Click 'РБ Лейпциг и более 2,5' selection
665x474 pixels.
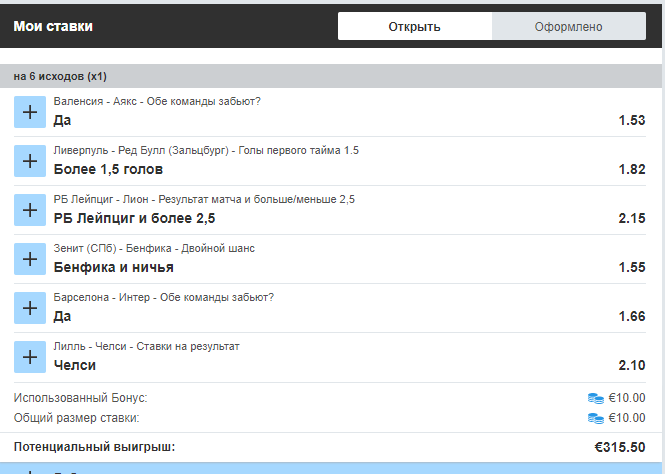point(134,218)
